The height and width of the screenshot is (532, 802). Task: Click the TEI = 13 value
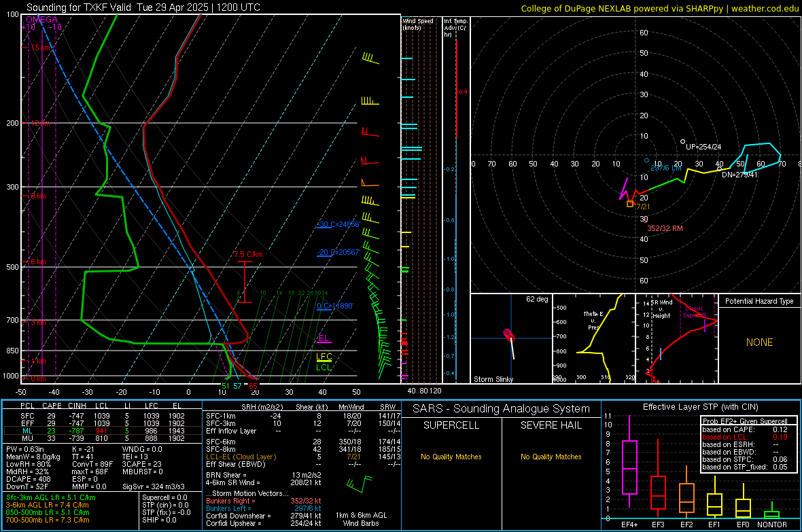coord(135,457)
